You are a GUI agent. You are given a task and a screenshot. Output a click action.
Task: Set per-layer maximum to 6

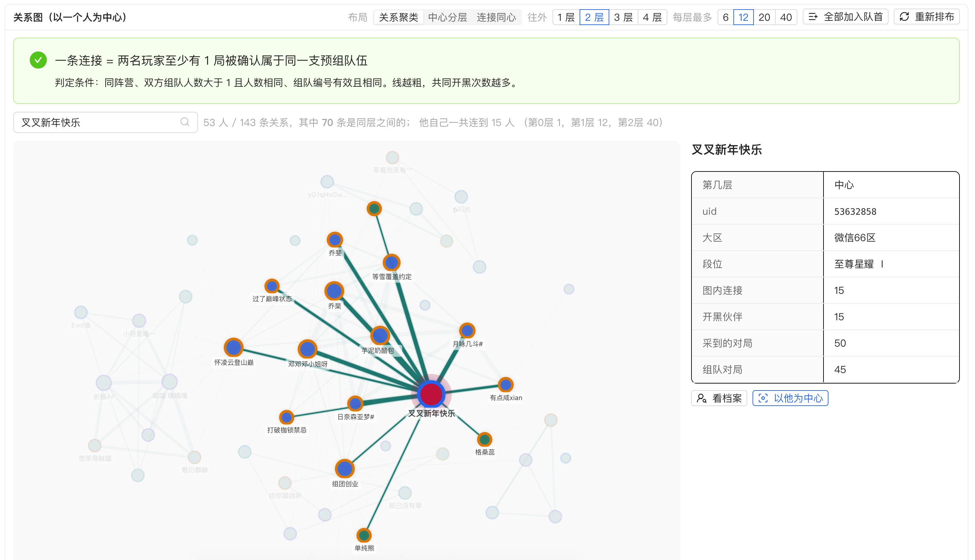(x=725, y=17)
